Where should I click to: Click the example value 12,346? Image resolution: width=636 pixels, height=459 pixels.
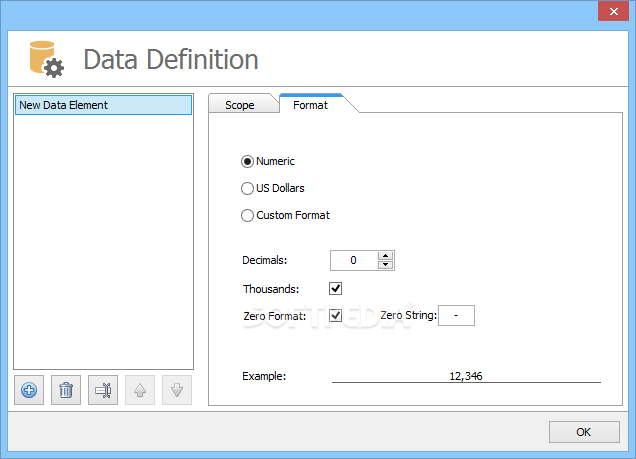point(466,376)
